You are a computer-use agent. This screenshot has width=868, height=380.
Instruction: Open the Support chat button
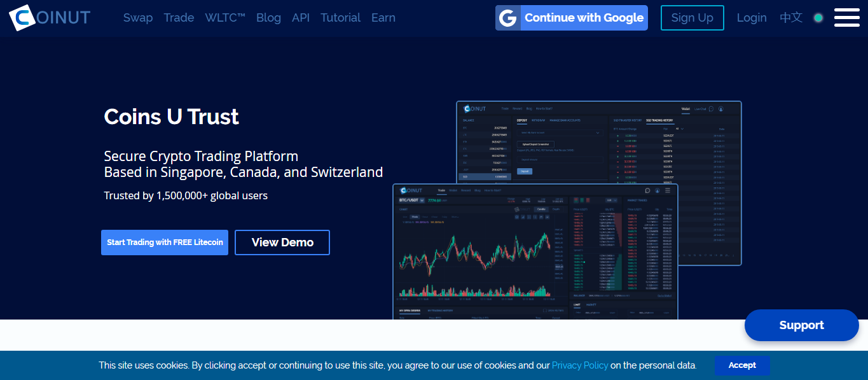click(801, 325)
